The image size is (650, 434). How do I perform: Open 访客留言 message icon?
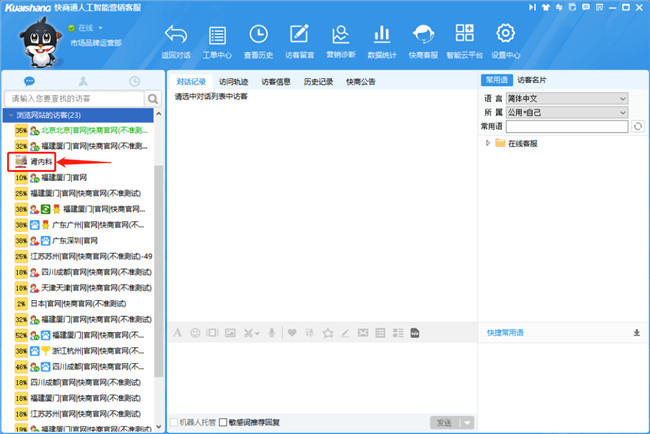click(300, 37)
